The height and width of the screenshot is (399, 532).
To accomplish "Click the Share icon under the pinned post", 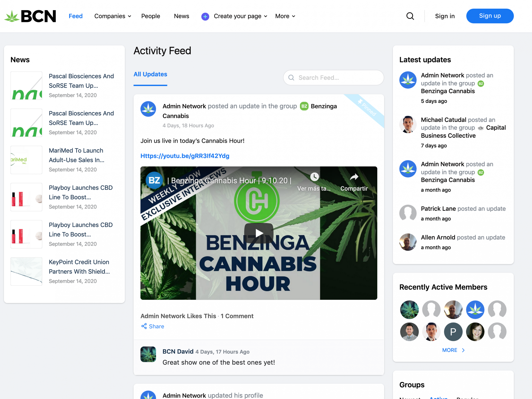I will 144,326.
